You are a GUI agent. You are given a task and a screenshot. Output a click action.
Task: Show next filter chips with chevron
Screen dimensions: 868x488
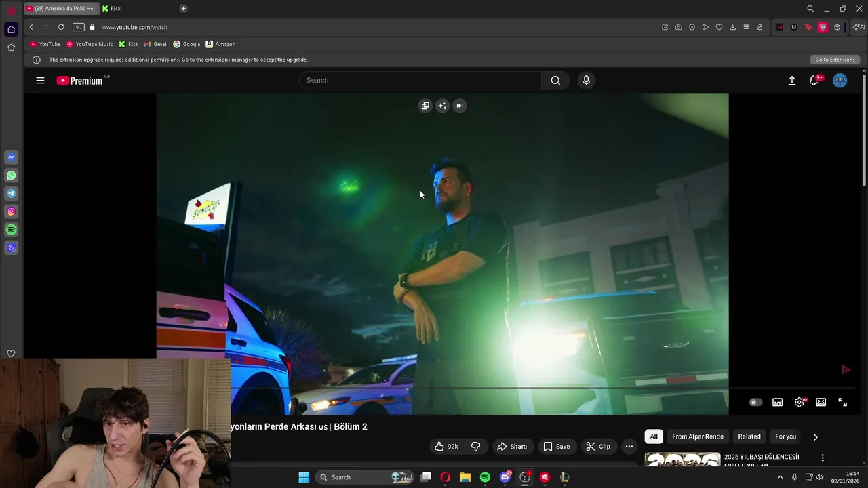[815, 437]
